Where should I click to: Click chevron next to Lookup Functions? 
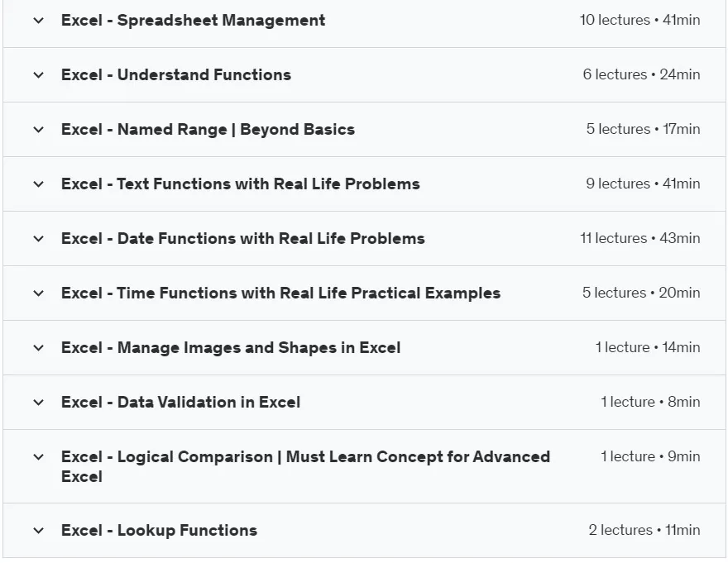(39, 531)
